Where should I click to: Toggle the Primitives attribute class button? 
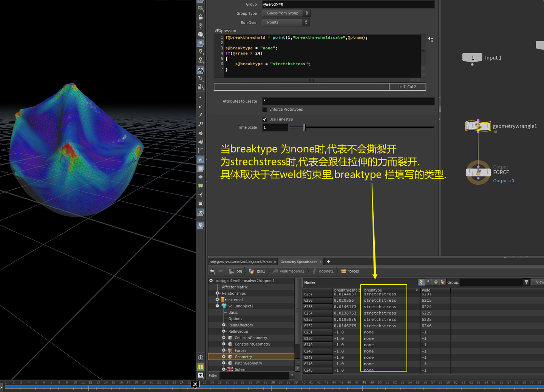tap(436, 282)
